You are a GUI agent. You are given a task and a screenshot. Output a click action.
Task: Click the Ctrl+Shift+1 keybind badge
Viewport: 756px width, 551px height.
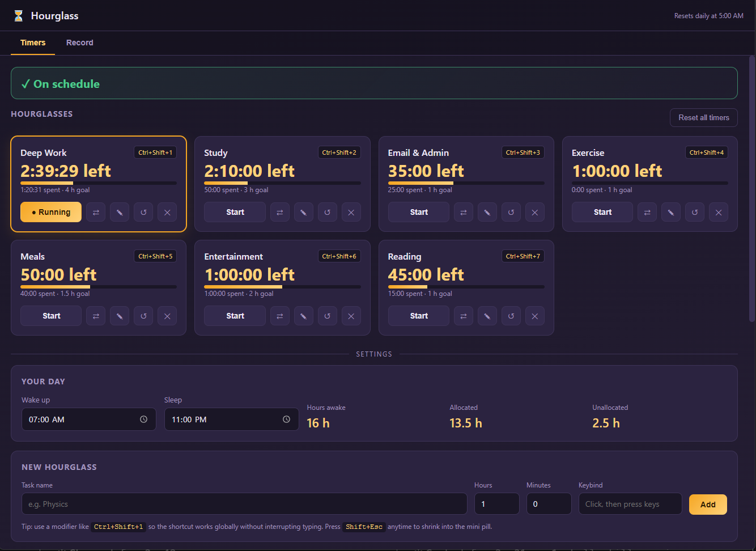155,152
